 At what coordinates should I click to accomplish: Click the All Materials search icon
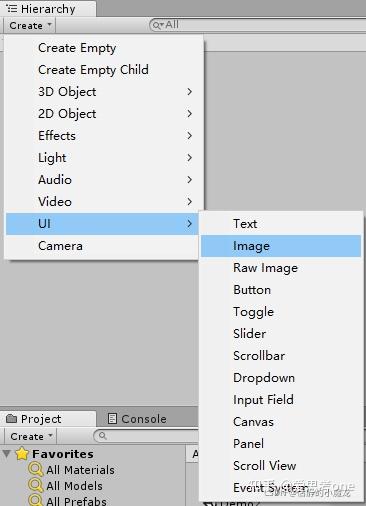[35, 470]
